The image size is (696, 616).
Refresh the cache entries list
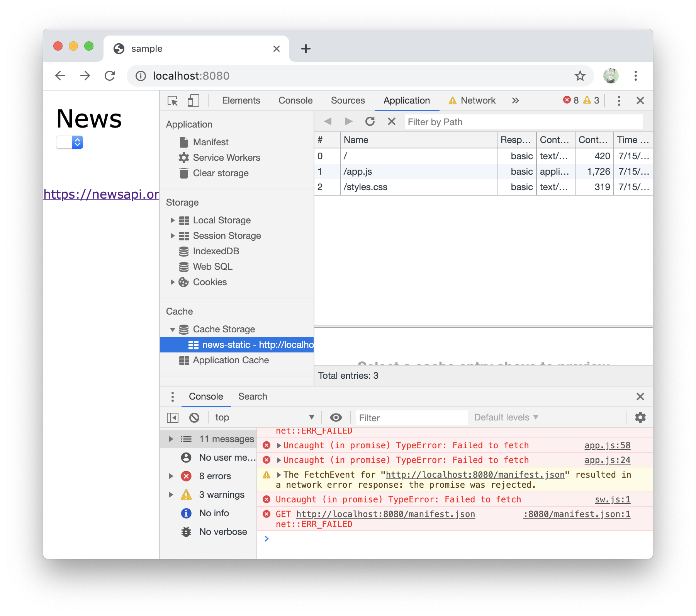tap(370, 121)
